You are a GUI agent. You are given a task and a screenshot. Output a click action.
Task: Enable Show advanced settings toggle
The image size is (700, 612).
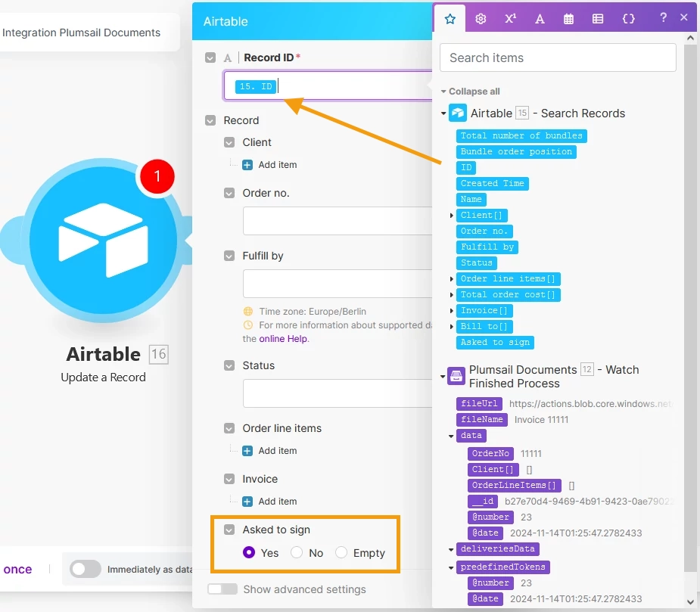222,589
